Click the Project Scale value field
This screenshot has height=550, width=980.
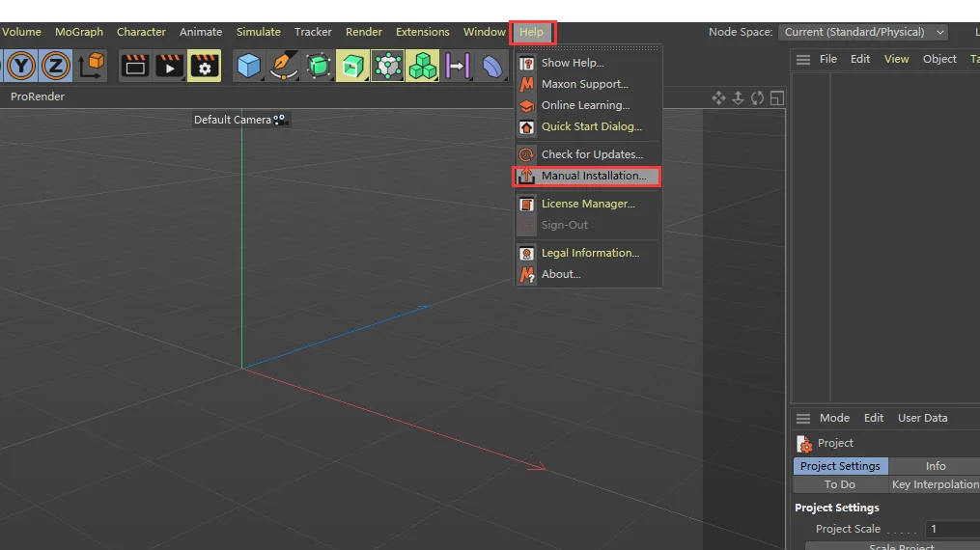tap(953, 530)
